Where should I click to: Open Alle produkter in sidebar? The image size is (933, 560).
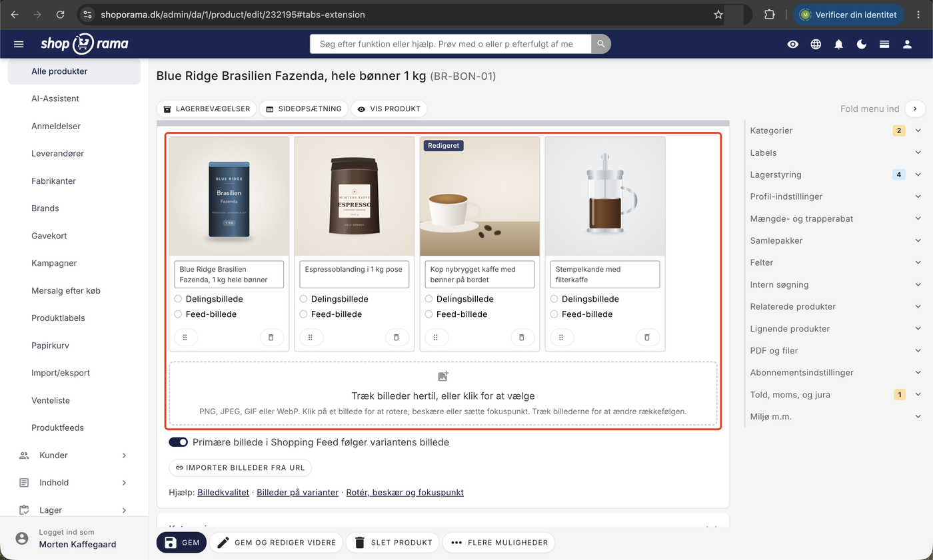point(73,71)
